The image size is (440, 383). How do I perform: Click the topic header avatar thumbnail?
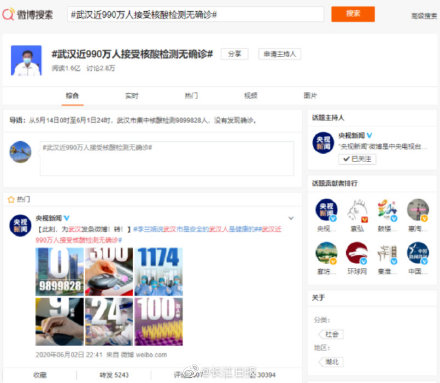[26, 61]
